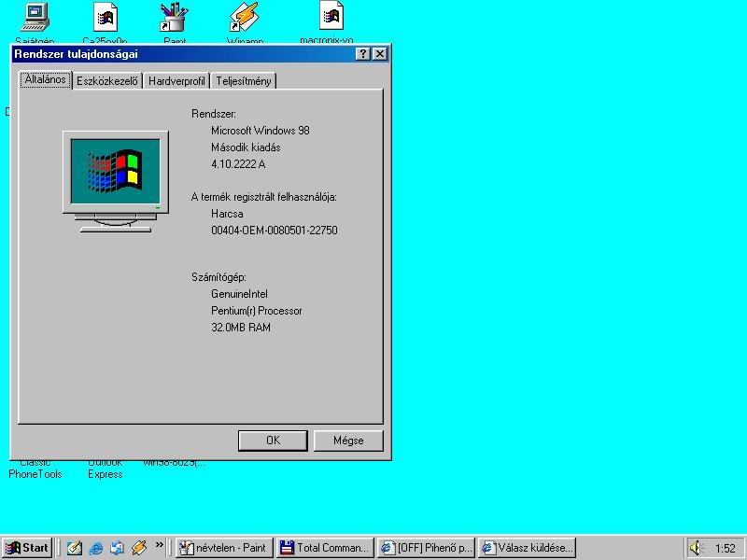Image resolution: width=747 pixels, height=560 pixels.
Task: Open the volume speaker tray icon
Action: (x=695, y=548)
